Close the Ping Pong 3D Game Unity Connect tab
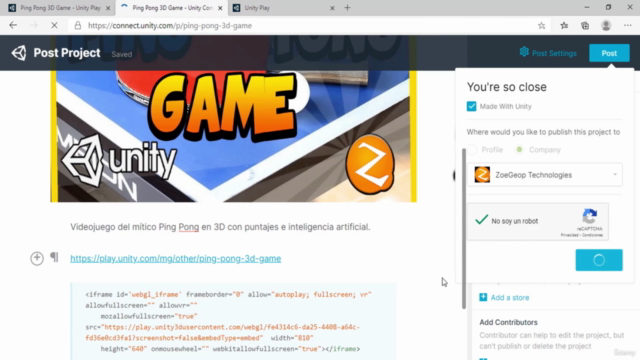Image resolution: width=640 pixels, height=360 pixels. (220, 8)
